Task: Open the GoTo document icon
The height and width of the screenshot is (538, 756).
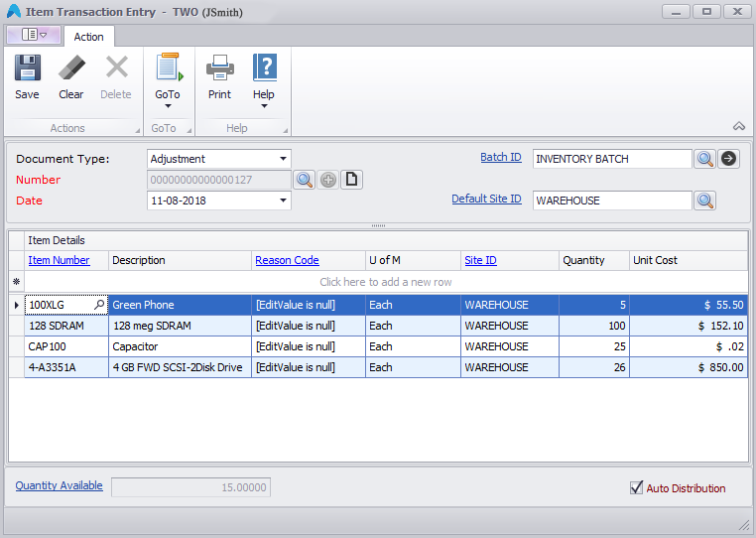Action: click(x=169, y=67)
